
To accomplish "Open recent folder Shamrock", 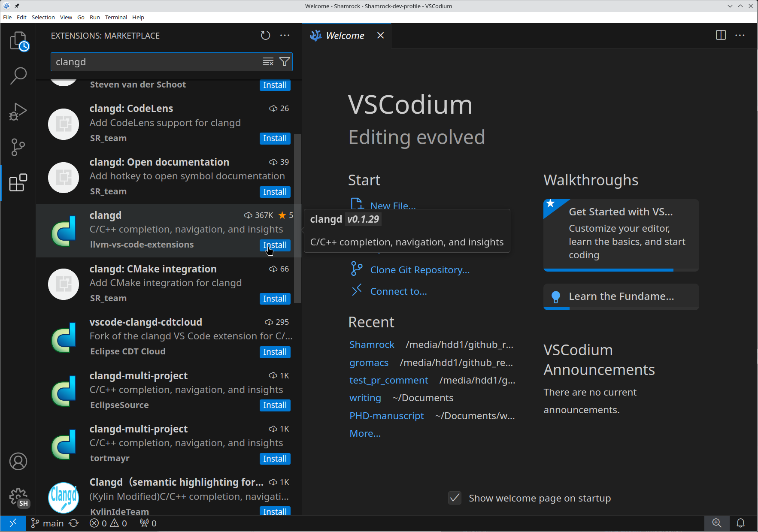I will [372, 345].
